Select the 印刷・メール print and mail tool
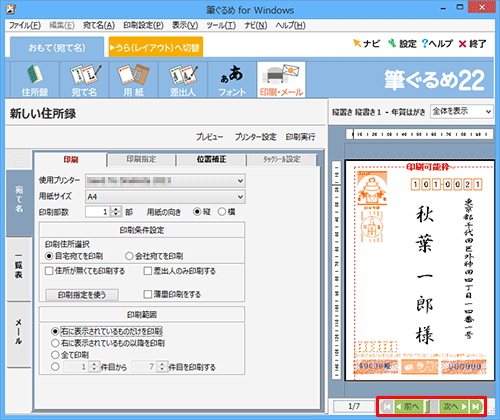This screenshot has height=420, width=500. point(281,80)
